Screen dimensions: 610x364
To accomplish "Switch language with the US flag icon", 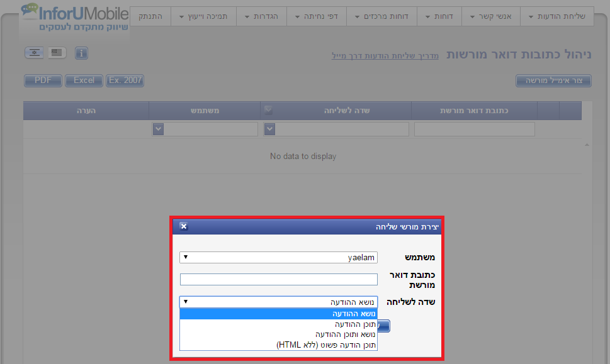I will coord(57,53).
